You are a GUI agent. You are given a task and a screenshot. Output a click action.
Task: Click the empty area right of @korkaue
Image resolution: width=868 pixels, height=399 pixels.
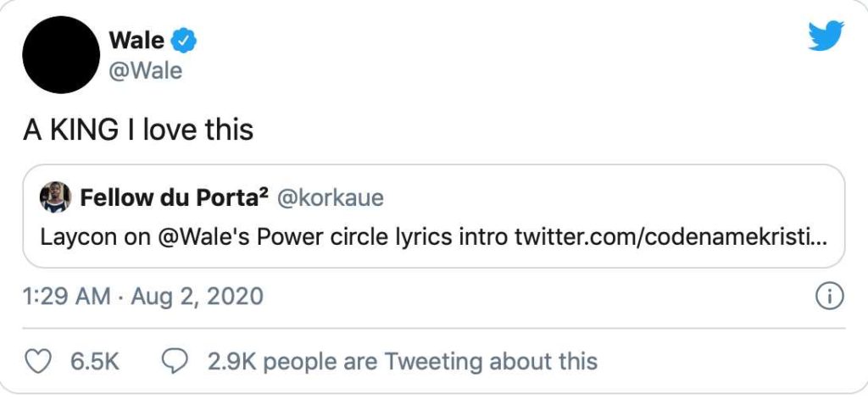pyautogui.click(x=610, y=199)
